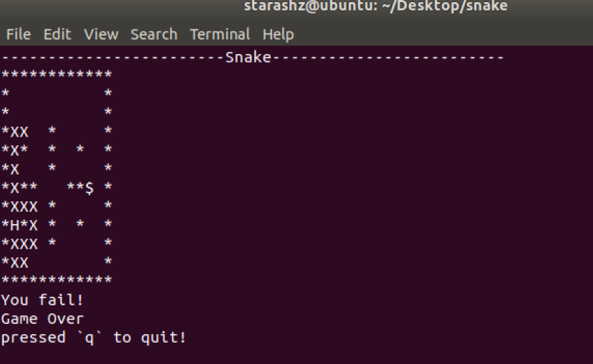Click the $ food symbol on the board
Viewport: 593px width, 364px height.
tap(89, 187)
